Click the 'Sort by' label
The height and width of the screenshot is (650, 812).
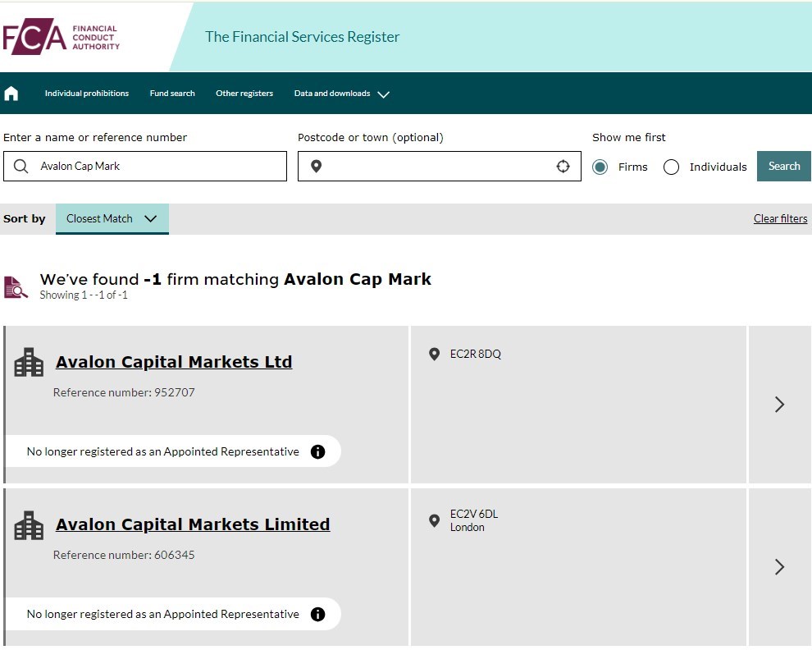[x=25, y=219]
